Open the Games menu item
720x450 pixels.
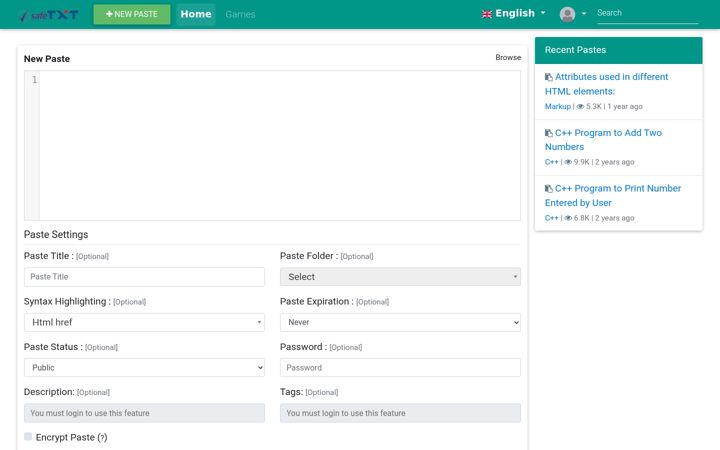pyautogui.click(x=240, y=15)
